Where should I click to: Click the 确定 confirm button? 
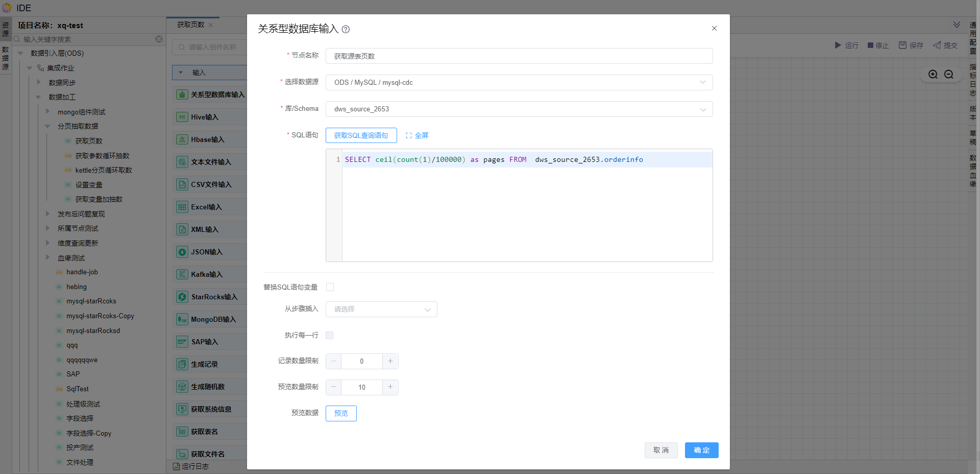pyautogui.click(x=701, y=451)
